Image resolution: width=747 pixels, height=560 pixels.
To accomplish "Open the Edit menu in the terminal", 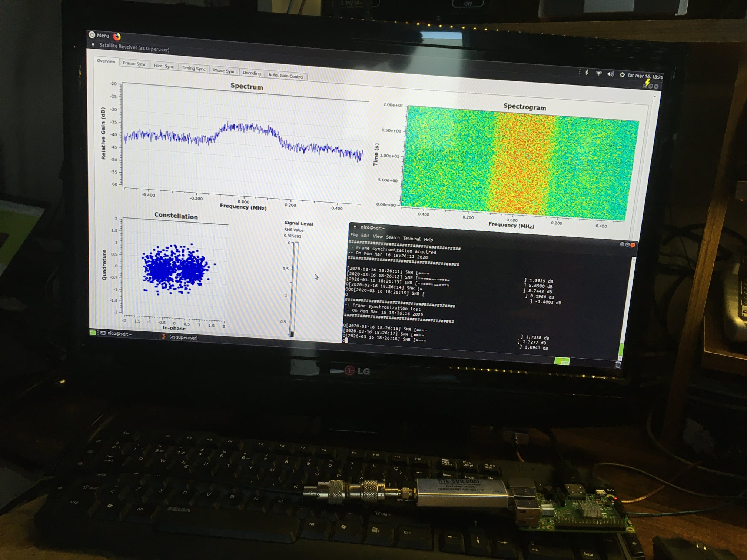I will coord(365,236).
